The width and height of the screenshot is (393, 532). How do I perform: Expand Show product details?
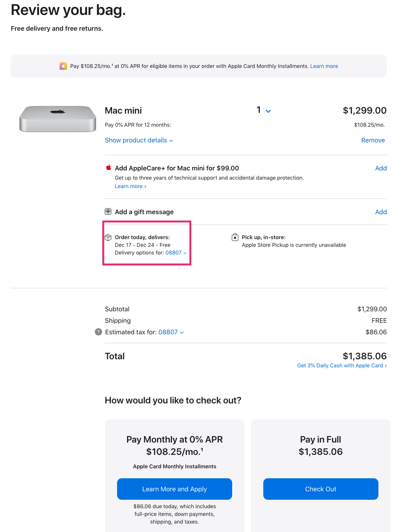coord(139,140)
